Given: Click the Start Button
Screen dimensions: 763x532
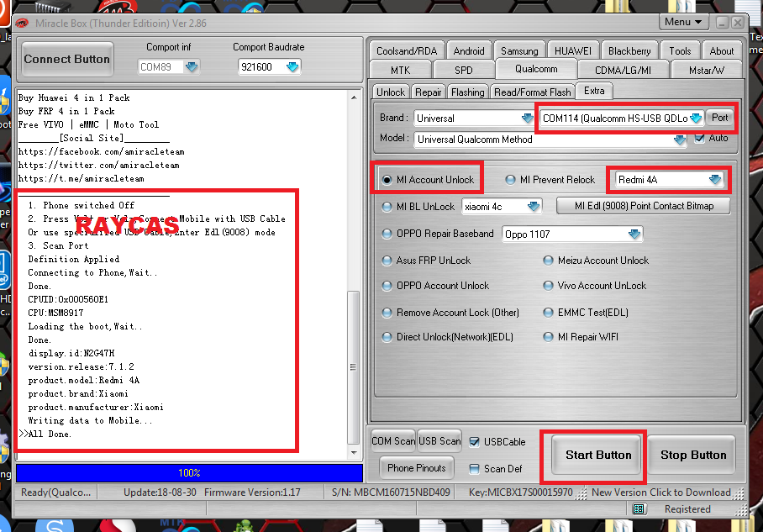Looking at the screenshot, I should 598,455.
